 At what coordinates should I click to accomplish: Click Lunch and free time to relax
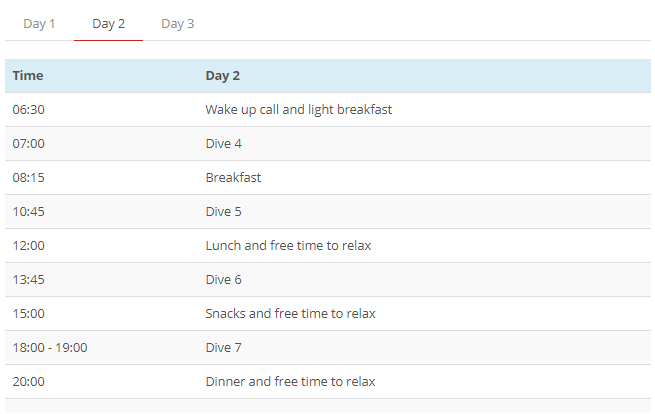288,246
